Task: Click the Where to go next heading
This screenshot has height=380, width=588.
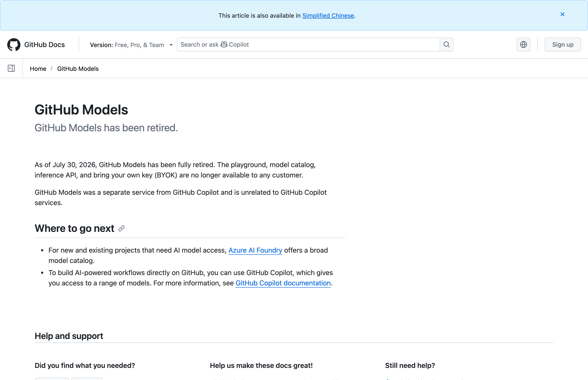Action: click(74, 228)
